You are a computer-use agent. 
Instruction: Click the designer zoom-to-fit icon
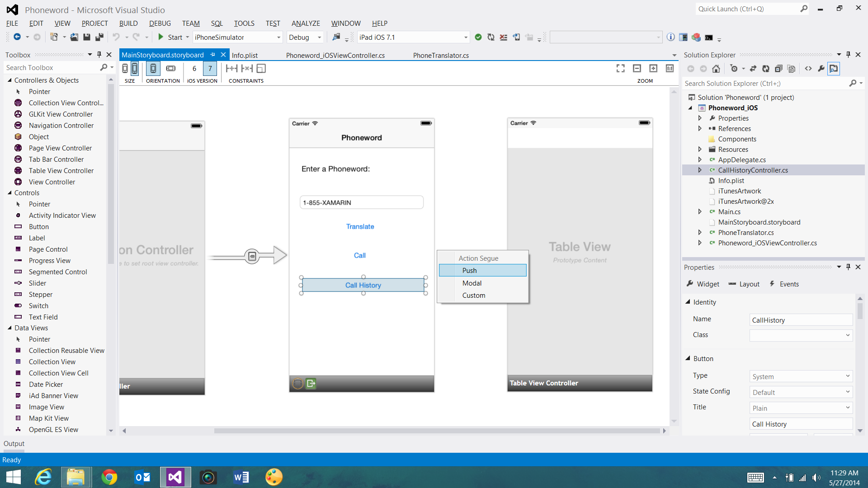(620, 68)
